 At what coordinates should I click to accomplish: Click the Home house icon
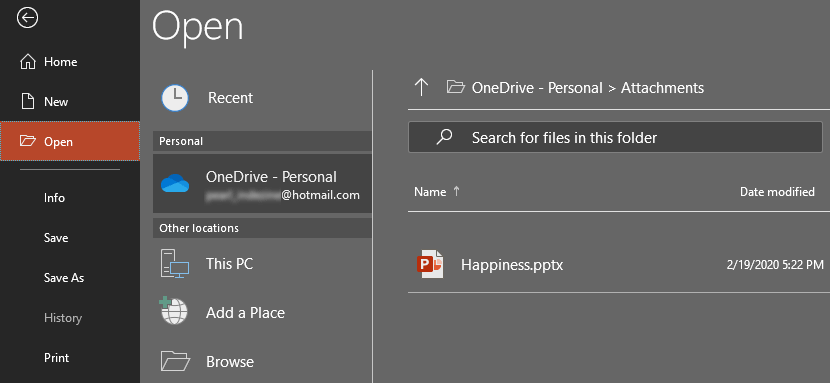[x=28, y=62]
